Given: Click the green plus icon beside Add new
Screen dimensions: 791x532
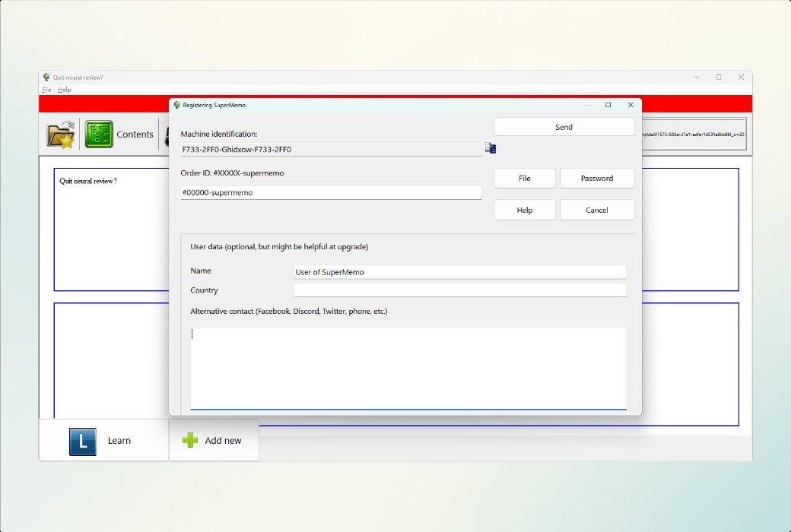Looking at the screenshot, I should click(x=188, y=440).
